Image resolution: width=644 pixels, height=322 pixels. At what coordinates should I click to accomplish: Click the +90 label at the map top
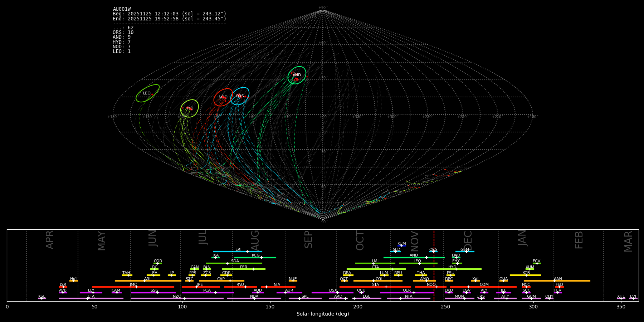point(322,8)
